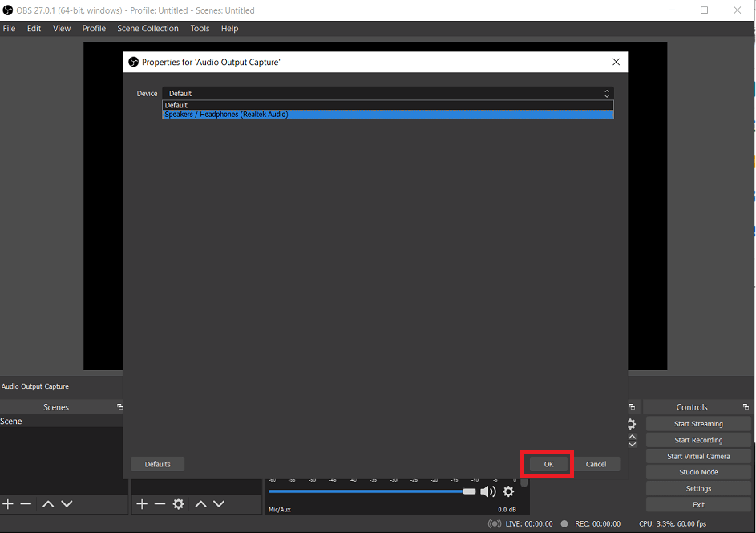This screenshot has height=533, width=756.
Task: Click the Device label in properties dialog
Action: pos(147,94)
